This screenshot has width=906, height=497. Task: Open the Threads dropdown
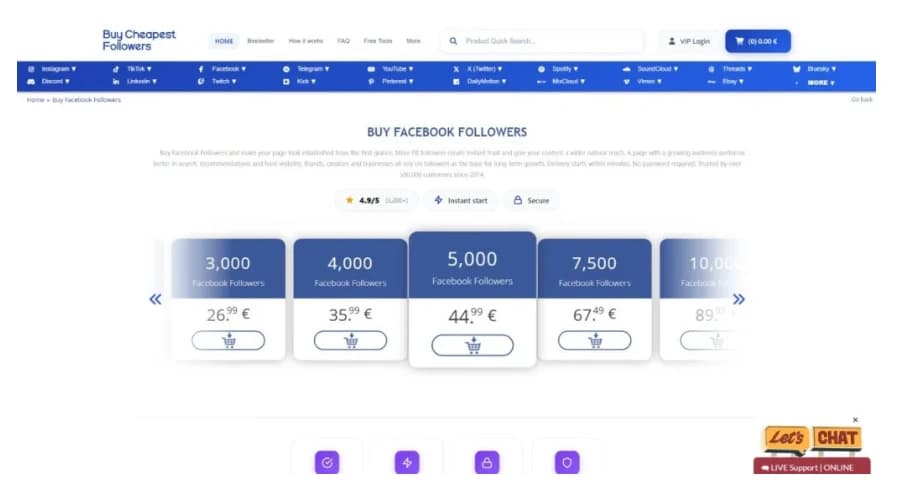tap(737, 69)
